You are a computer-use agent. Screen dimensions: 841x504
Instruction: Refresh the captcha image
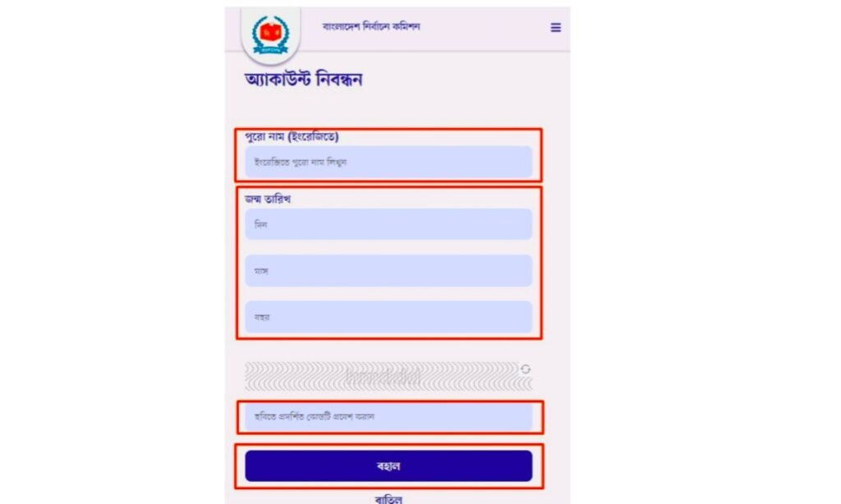[526, 369]
